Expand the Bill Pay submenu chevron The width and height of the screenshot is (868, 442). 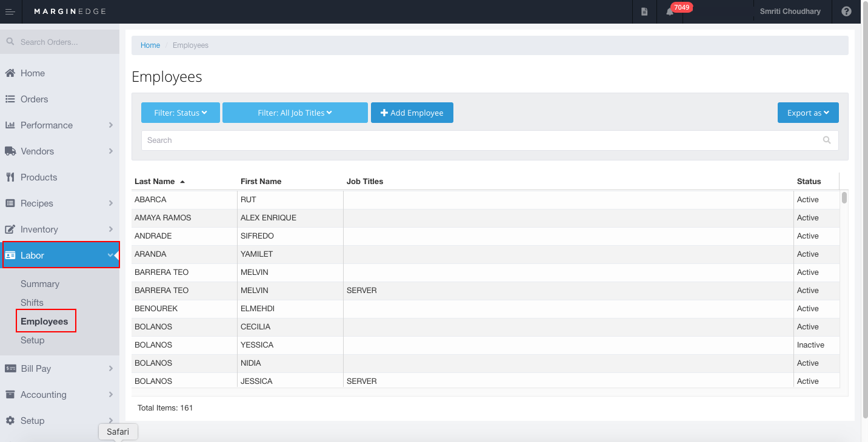point(110,368)
